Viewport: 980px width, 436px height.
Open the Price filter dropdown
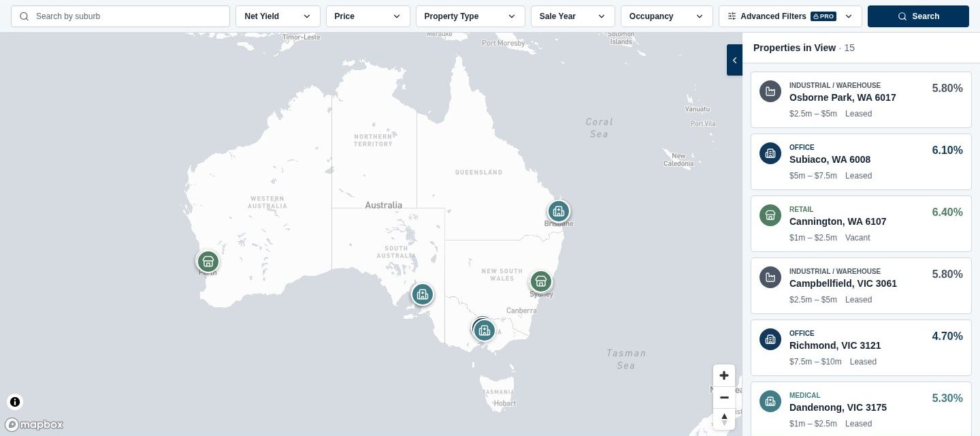click(368, 16)
